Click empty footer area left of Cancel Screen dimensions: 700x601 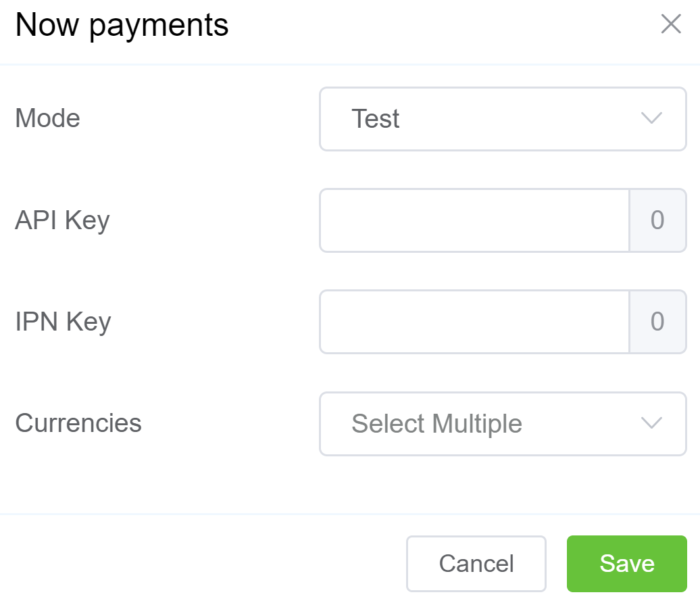[203, 563]
